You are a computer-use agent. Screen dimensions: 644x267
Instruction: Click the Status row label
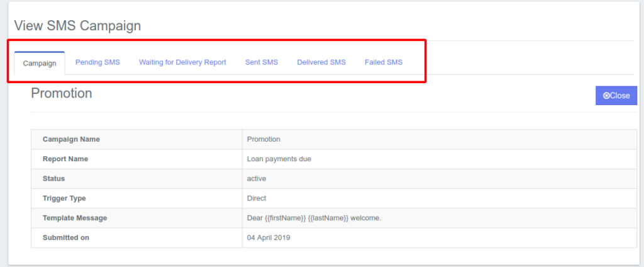tap(53, 179)
